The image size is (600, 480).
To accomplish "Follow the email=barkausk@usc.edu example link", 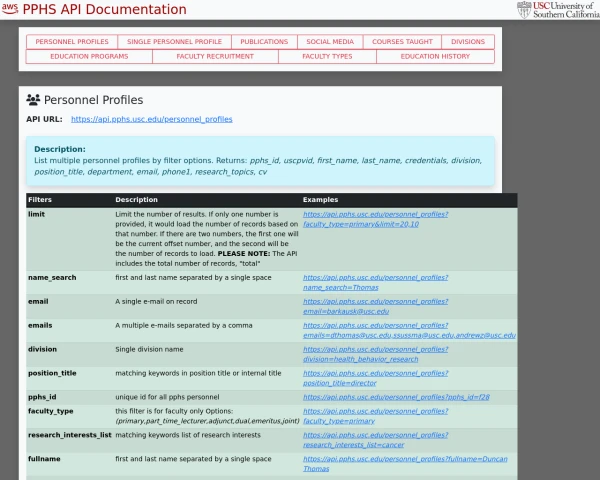I will [375, 306].
